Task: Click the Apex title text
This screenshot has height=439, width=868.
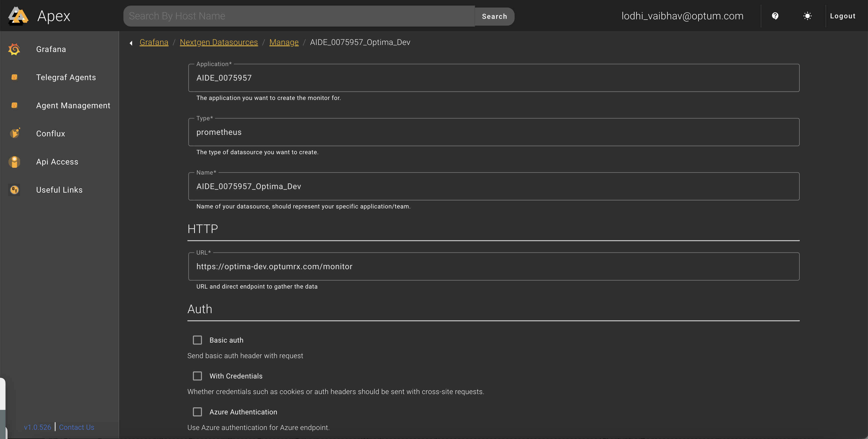Action: pos(53,16)
